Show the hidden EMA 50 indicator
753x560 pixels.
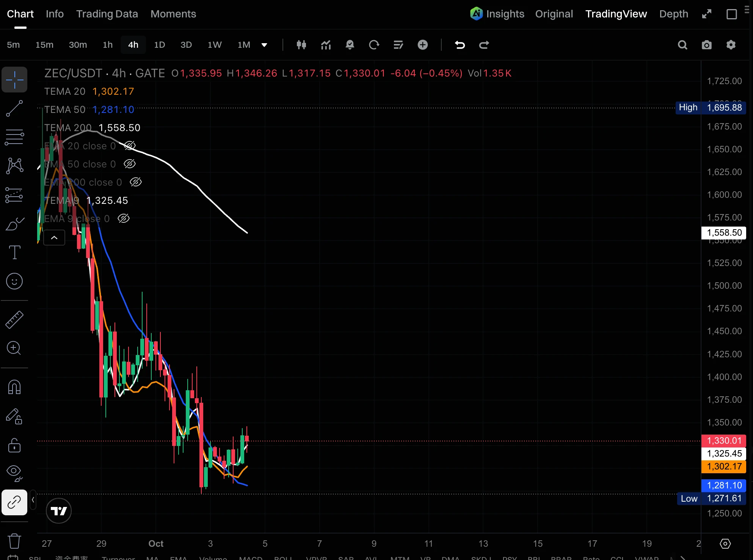click(x=130, y=164)
